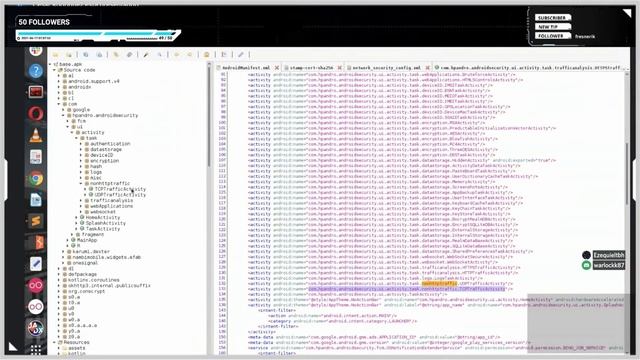The width and height of the screenshot is (640, 360).
Task: Expand the google package node
Action: tap(63, 110)
